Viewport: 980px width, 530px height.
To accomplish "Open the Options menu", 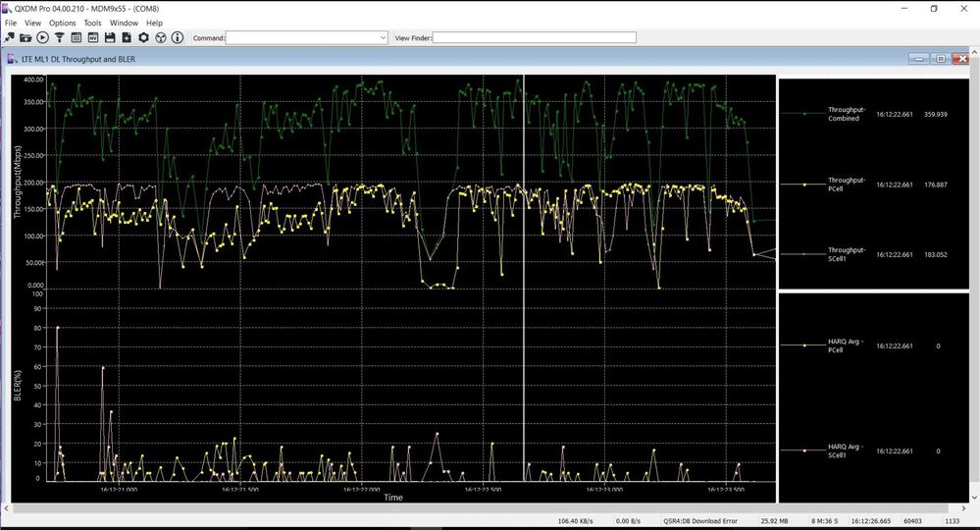I will (62, 23).
